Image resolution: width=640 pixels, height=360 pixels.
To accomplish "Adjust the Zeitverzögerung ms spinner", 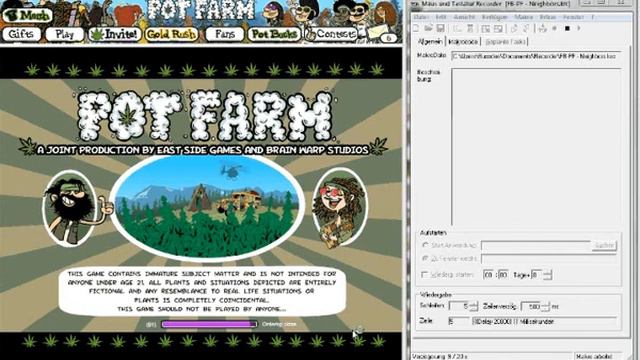I will click(x=545, y=306).
